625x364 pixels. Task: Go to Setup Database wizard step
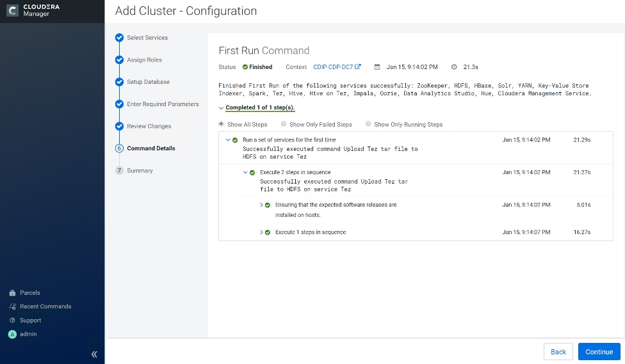coord(148,82)
